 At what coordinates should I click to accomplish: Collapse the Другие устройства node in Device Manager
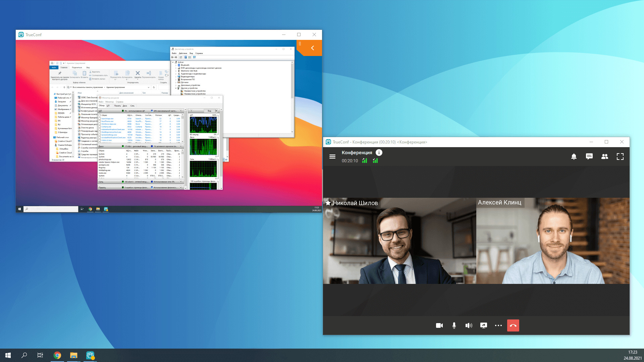point(176,88)
